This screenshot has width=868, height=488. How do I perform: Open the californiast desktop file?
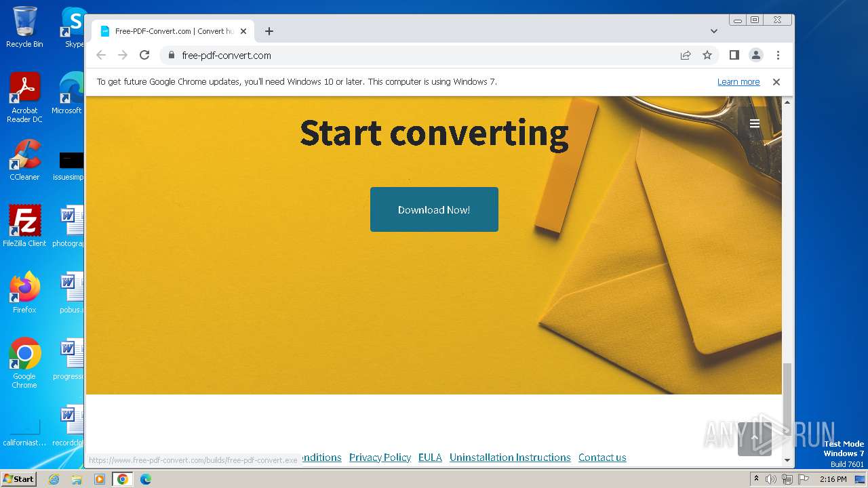[24, 432]
